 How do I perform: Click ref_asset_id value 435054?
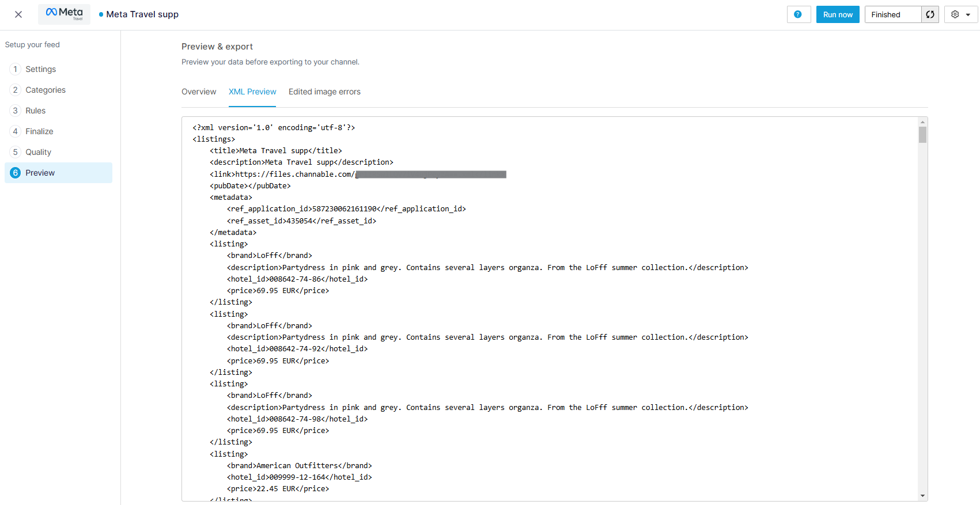[299, 221]
